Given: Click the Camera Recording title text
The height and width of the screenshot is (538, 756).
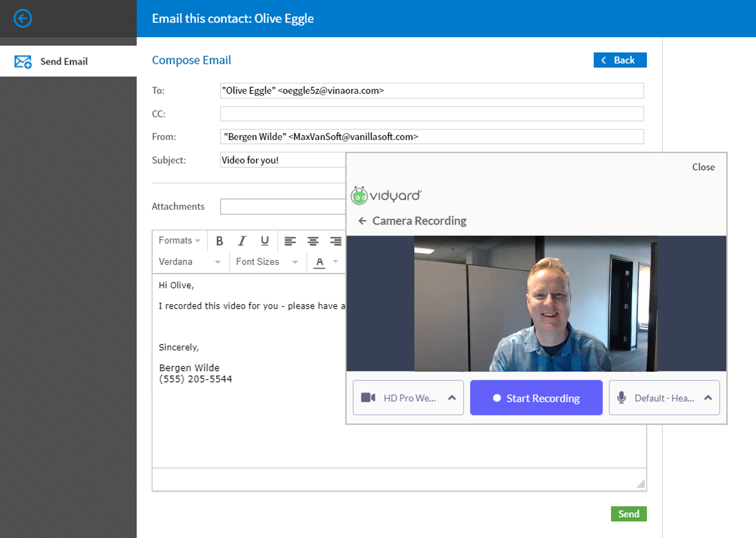Looking at the screenshot, I should pyautogui.click(x=419, y=221).
